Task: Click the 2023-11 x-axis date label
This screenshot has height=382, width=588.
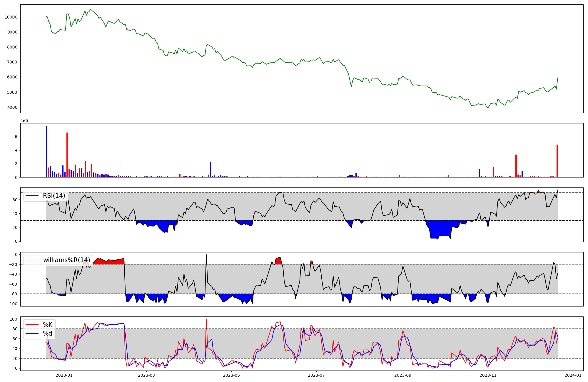Action: point(488,375)
